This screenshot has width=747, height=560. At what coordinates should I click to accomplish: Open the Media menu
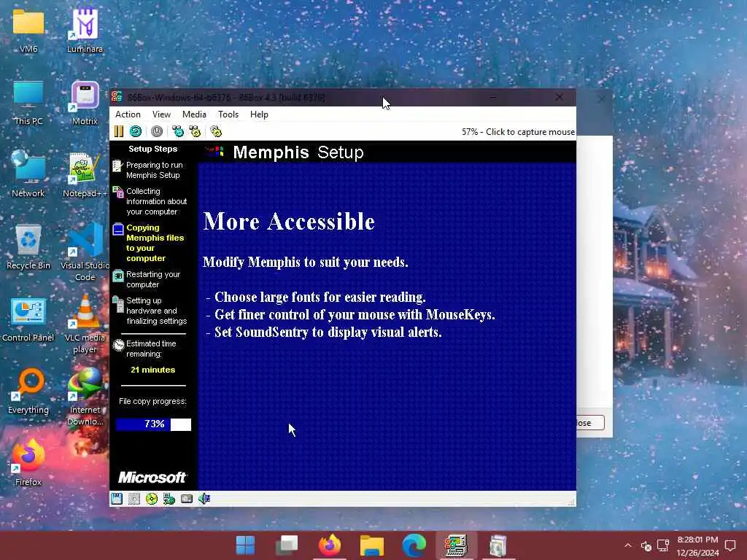tap(194, 114)
